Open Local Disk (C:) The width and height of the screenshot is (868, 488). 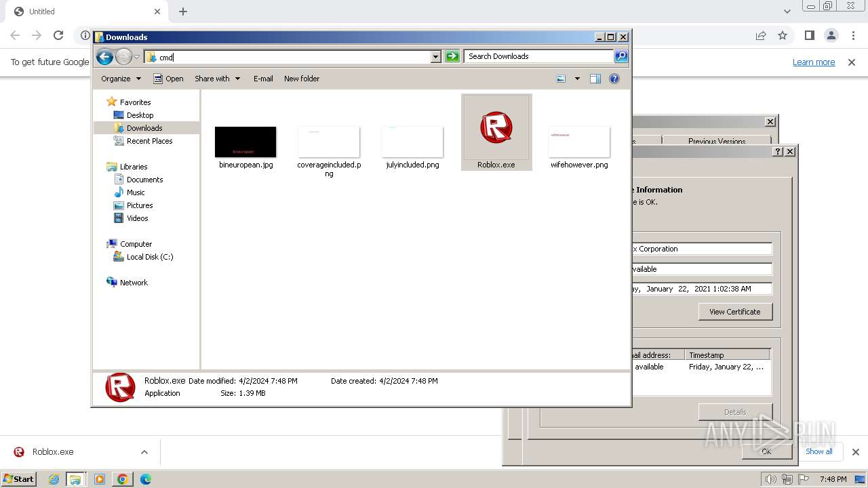[149, 257]
